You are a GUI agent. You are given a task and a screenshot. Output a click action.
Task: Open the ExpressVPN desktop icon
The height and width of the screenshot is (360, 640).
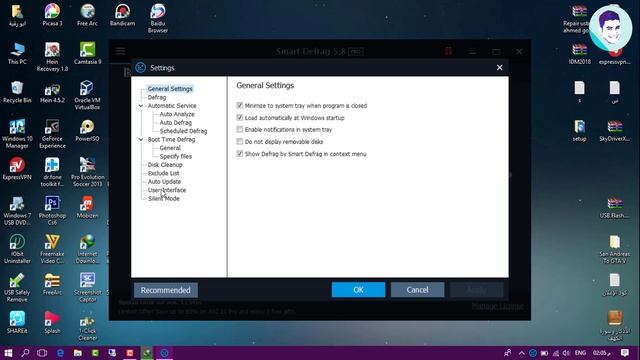click(17, 169)
